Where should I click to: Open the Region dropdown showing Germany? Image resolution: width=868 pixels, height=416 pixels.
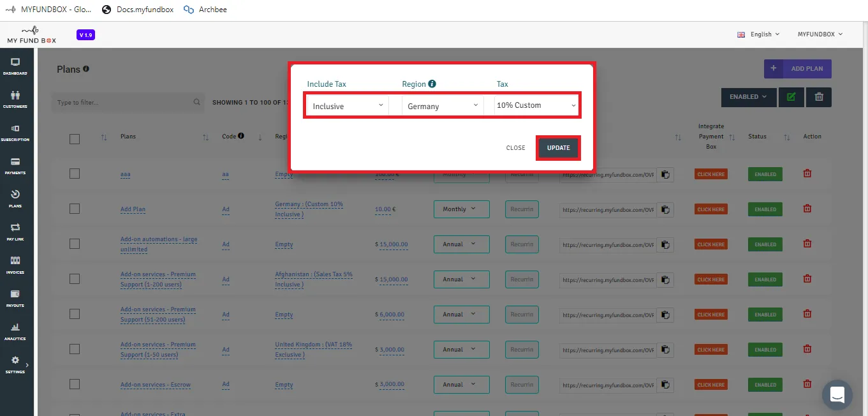tap(443, 106)
